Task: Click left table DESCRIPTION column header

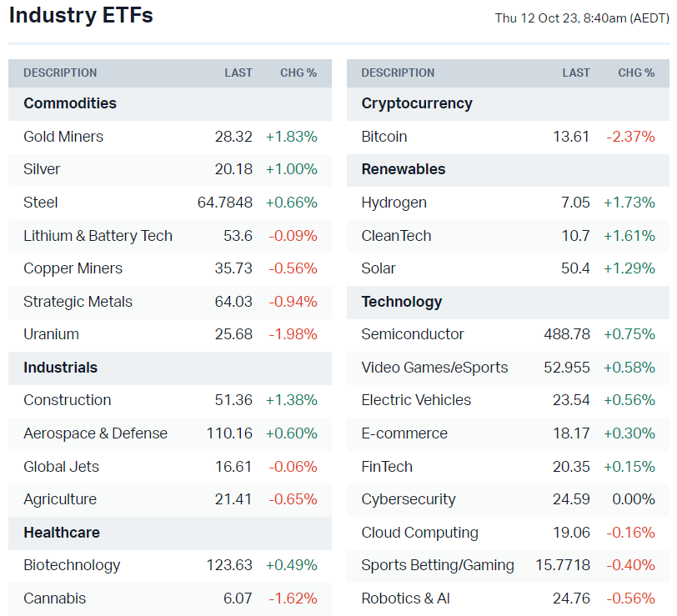Action: click(x=60, y=73)
